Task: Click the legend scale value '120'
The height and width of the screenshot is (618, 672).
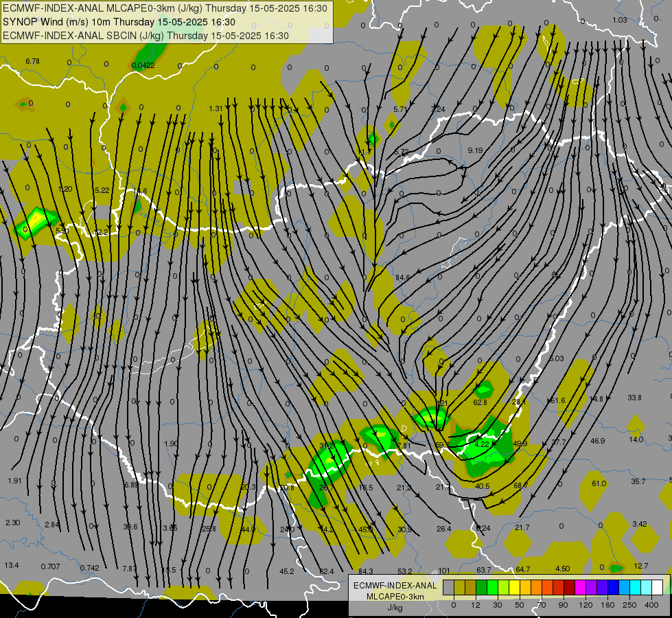Action: pos(586,605)
